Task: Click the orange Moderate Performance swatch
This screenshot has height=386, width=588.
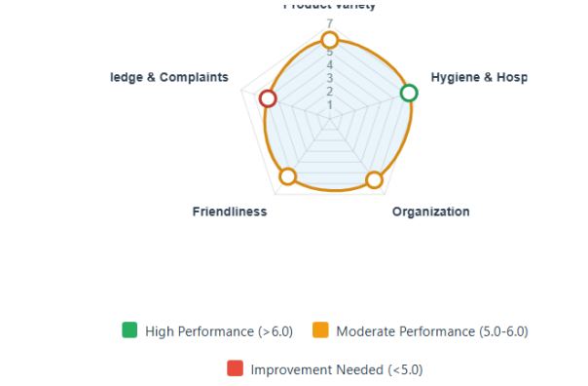Action: coord(320,330)
